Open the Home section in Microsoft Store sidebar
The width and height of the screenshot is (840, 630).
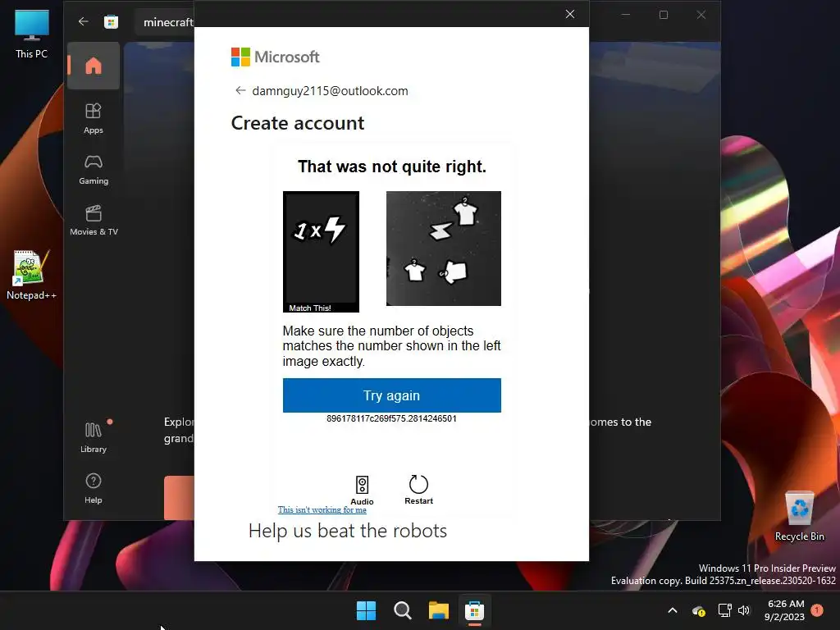[94, 66]
